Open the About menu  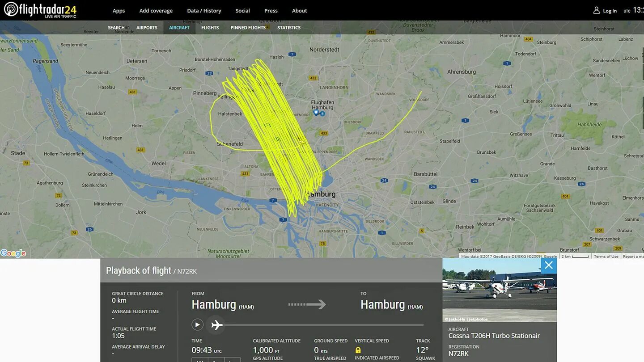[299, 11]
